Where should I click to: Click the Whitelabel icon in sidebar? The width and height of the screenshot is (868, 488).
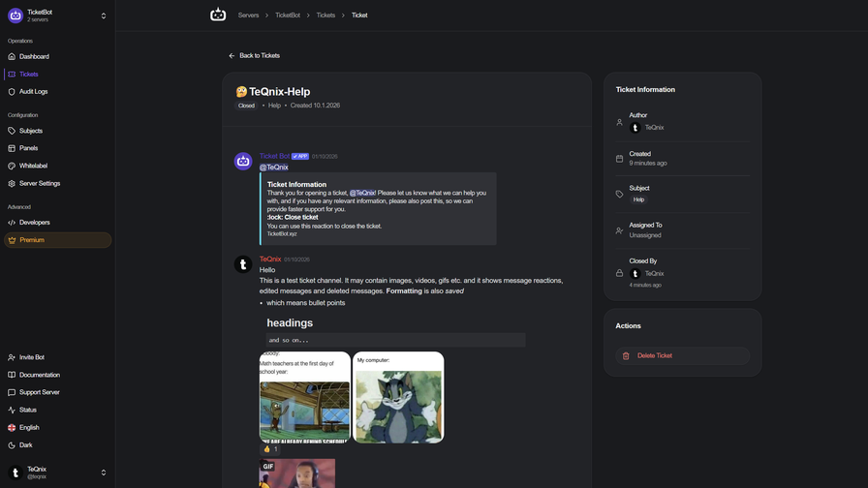[x=12, y=166]
